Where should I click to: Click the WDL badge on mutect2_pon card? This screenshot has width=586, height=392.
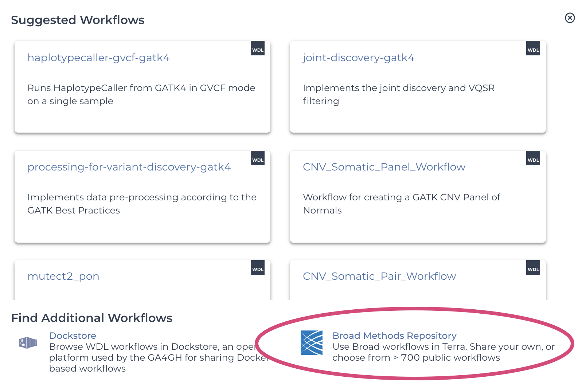click(258, 267)
